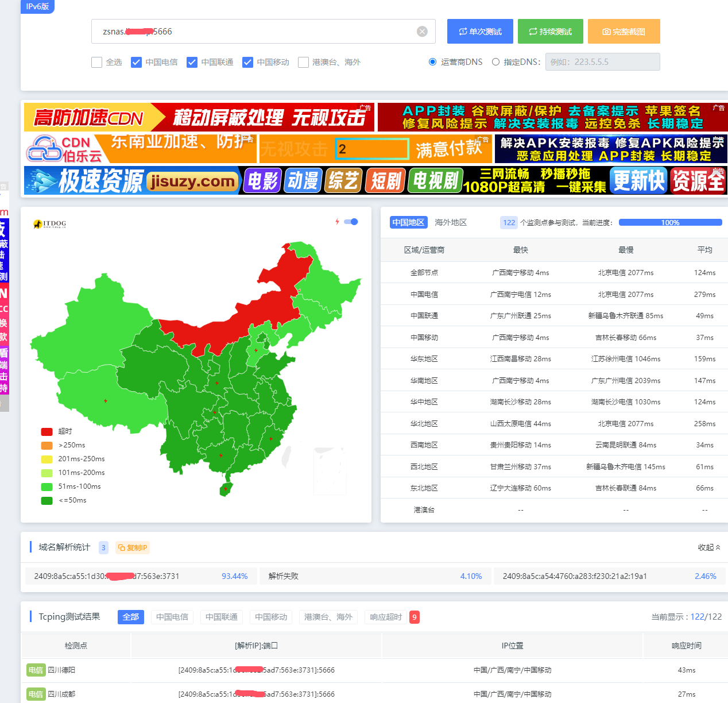
Task: Open the APP封装 banner ad
Action: pyautogui.click(x=552, y=117)
